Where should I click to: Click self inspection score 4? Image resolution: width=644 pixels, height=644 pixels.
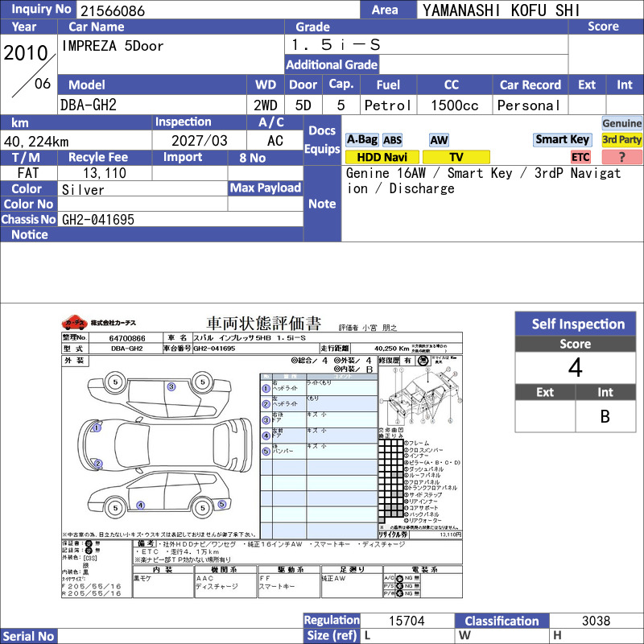(x=575, y=368)
